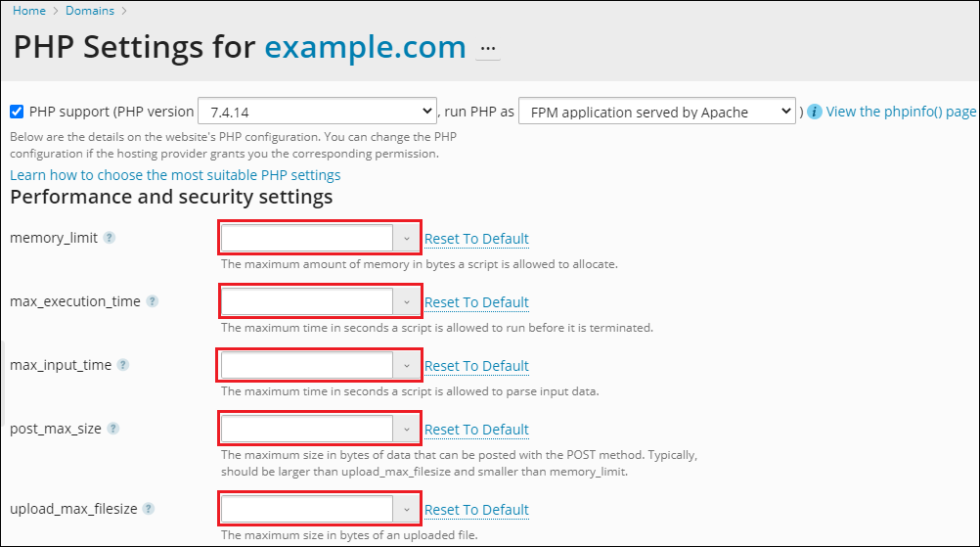Reset memory_limit to default
The width and height of the screenshot is (980, 547).
click(476, 239)
